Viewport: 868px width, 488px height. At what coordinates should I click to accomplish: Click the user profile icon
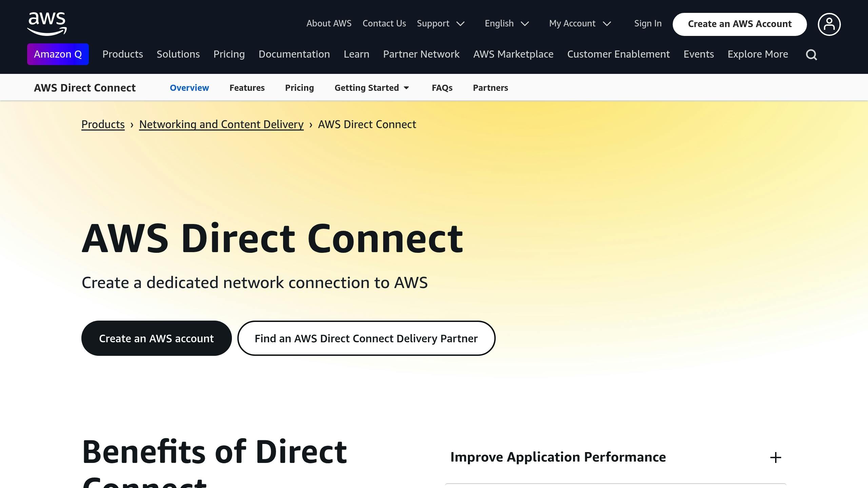829,24
